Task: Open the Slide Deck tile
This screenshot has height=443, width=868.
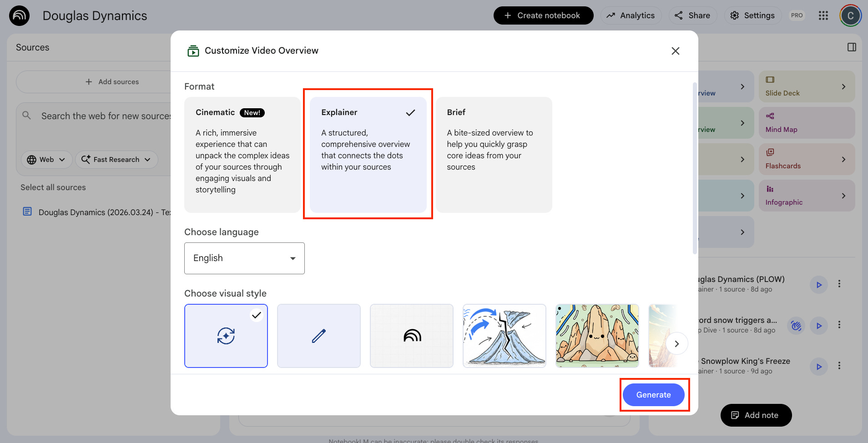Action: pyautogui.click(x=807, y=86)
